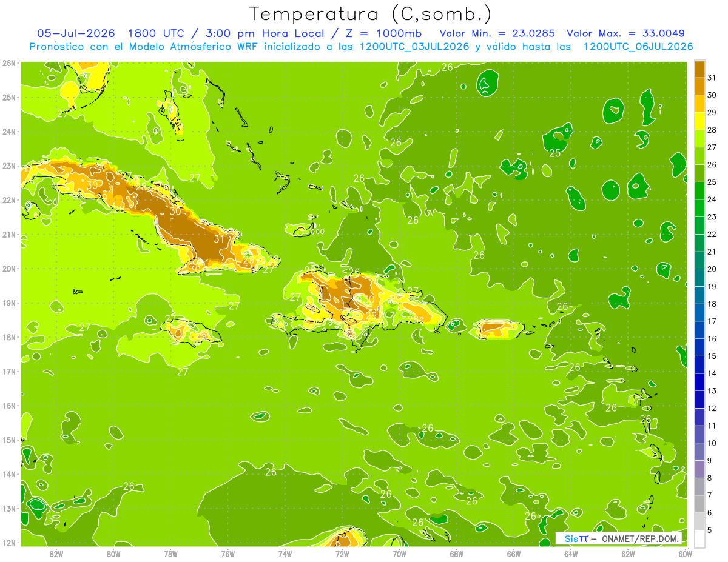
Task: Pick the brown swatch above 31 in color bar
Action: coord(699,69)
